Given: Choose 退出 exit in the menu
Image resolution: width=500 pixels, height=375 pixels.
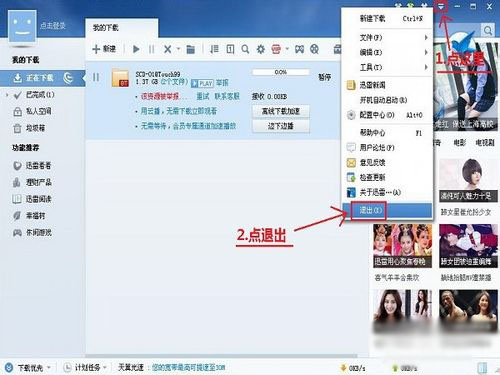Looking at the screenshot, I should pyautogui.click(x=387, y=210).
